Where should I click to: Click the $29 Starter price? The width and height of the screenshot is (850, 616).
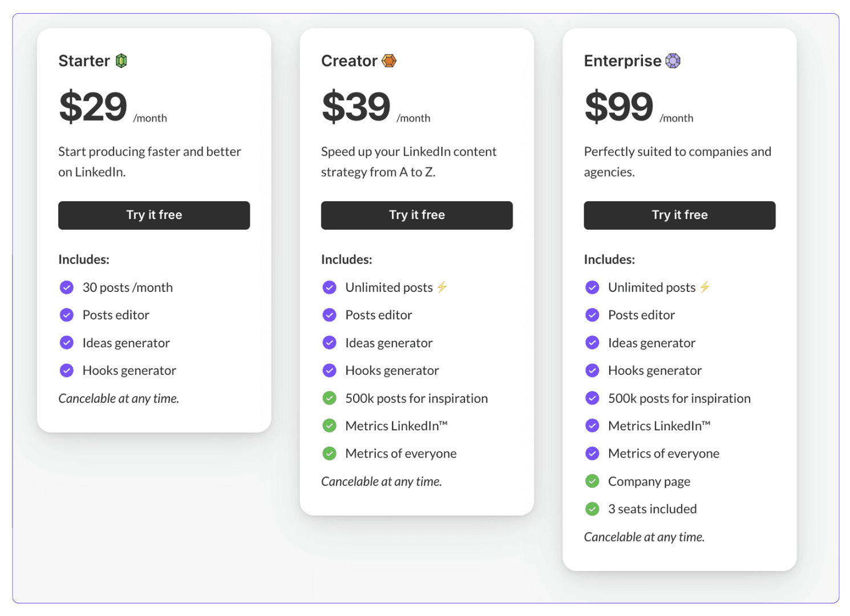(93, 107)
